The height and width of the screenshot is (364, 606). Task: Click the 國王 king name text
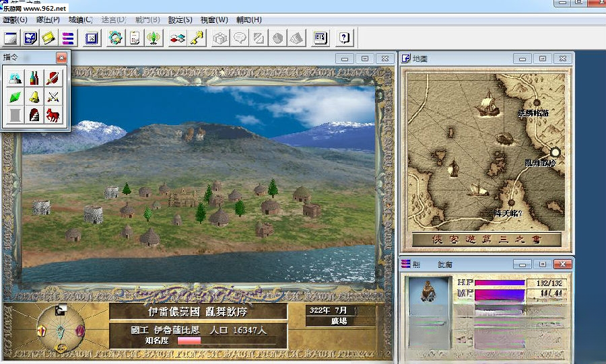pyautogui.click(x=165, y=330)
